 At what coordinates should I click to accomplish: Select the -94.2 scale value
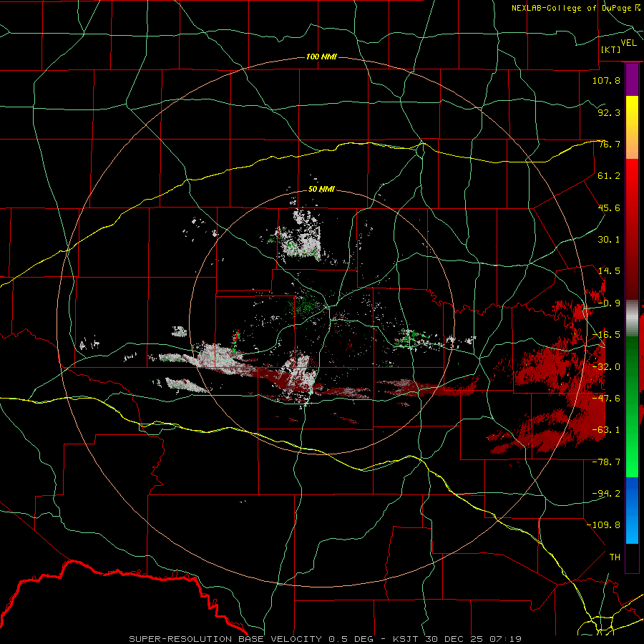click(x=606, y=494)
